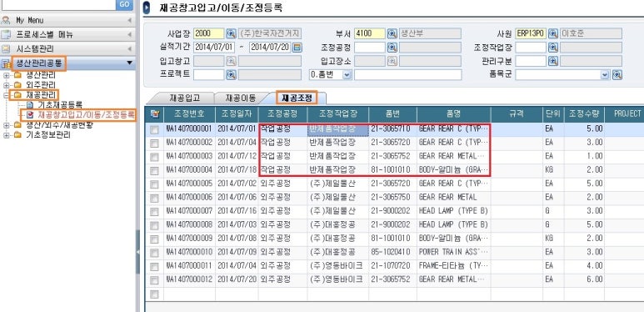
Task: Click the lookup icon next to 조정공정
Action: click(392, 48)
